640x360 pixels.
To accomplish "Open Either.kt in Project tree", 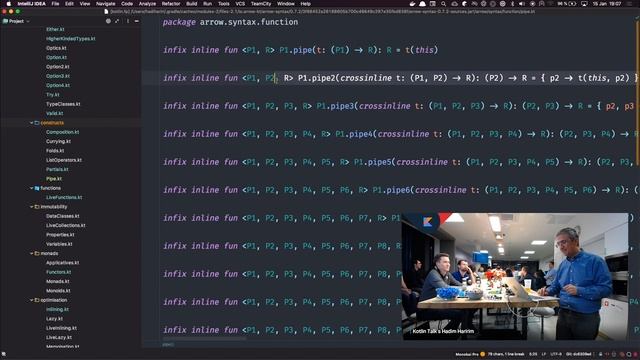I will [x=55, y=29].
